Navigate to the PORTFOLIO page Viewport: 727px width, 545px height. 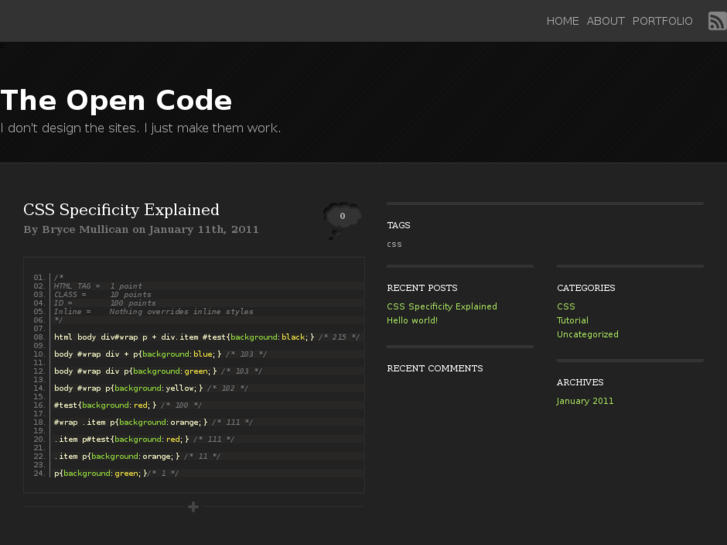662,21
